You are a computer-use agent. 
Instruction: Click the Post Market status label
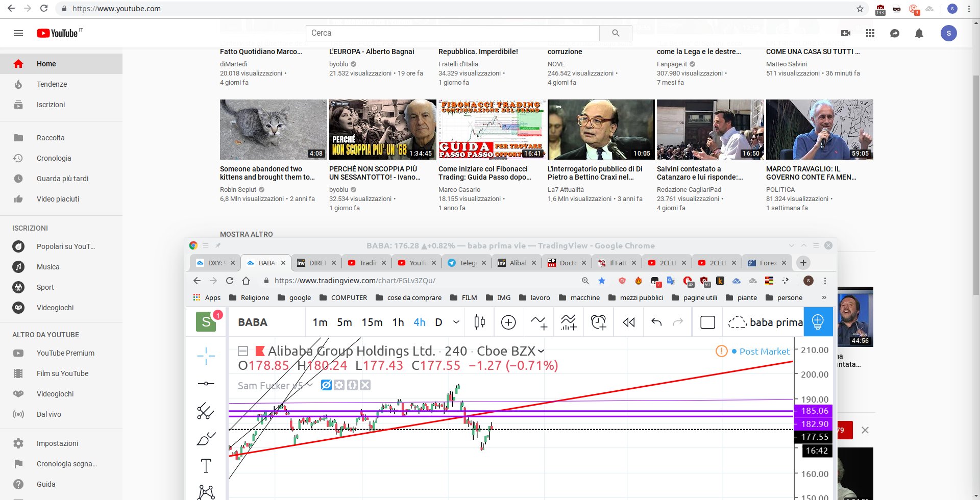[x=765, y=351]
